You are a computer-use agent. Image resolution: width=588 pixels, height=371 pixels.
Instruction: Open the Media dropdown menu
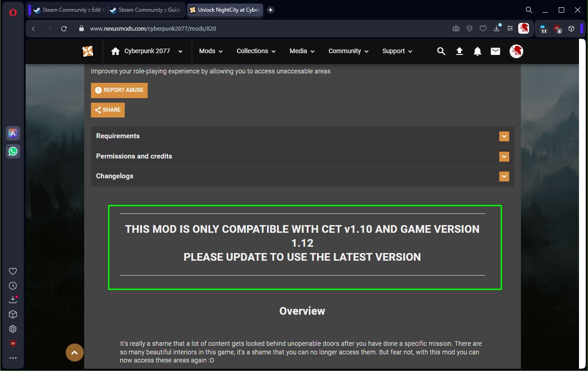tap(302, 51)
